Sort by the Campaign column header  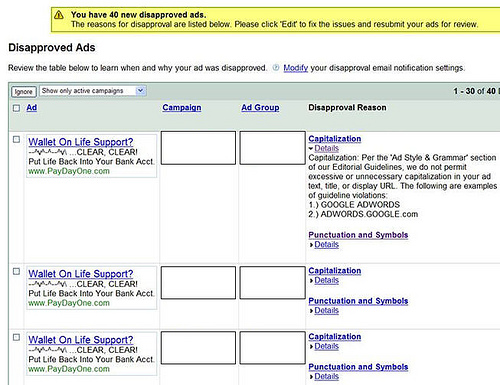(x=182, y=108)
